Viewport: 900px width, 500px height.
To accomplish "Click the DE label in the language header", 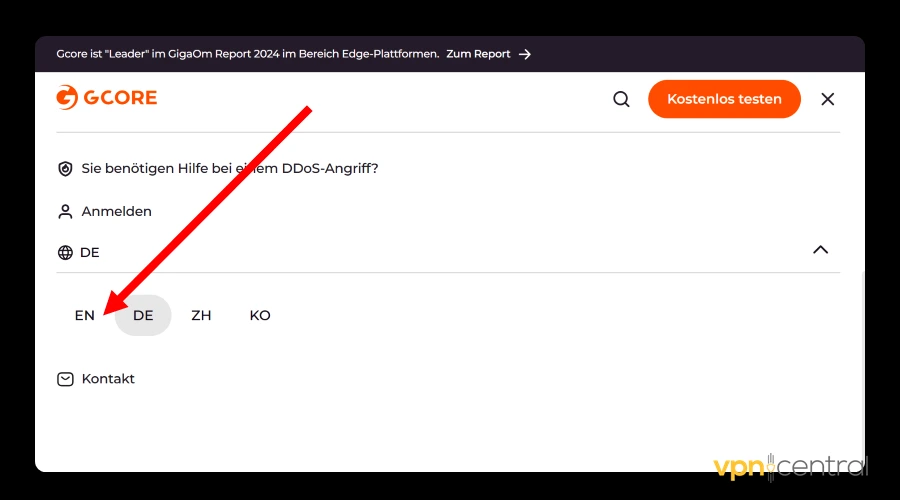I will (x=90, y=253).
